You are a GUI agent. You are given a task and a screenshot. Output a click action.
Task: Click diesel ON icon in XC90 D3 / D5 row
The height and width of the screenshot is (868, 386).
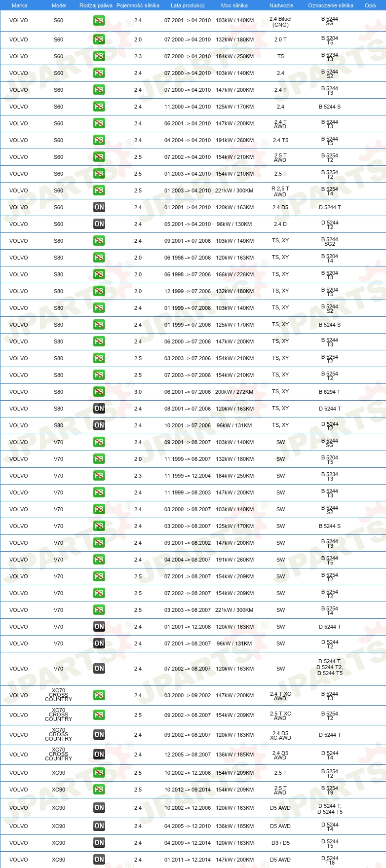click(99, 843)
